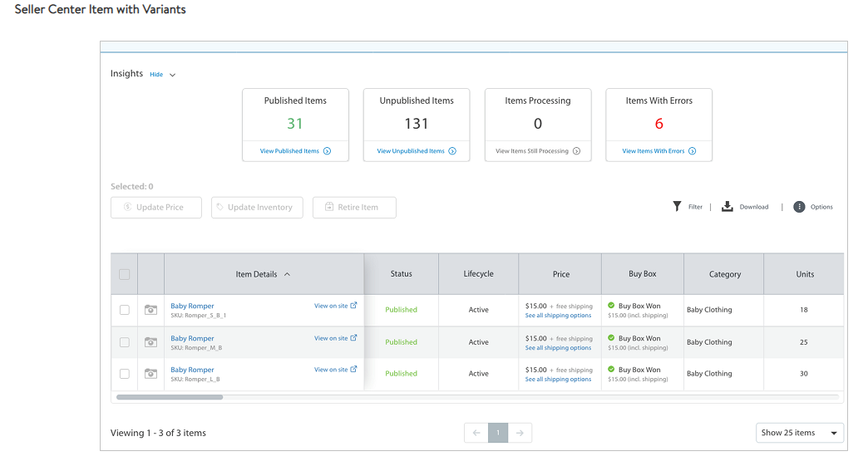Click previous page arrow in pagination

click(476, 433)
